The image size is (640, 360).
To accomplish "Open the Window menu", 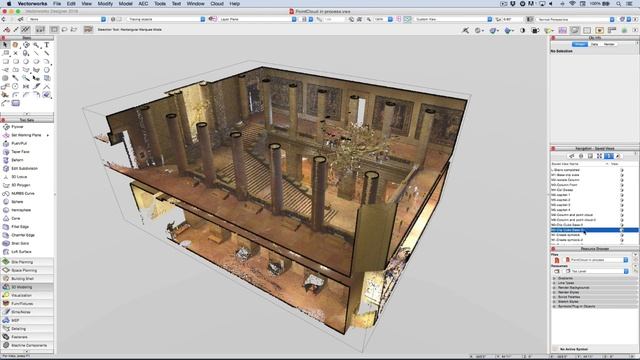I will coord(196,4).
